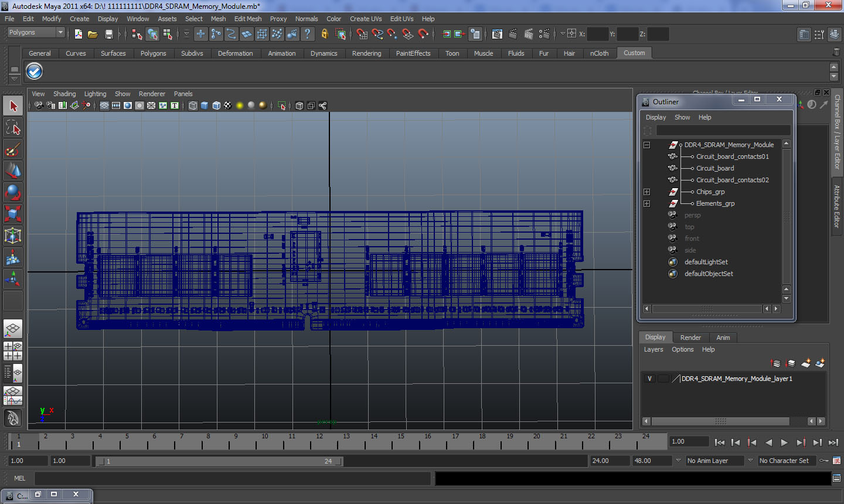This screenshot has height=504, width=844.
Task: Toggle visibility V of DDR4_SDRAM_Memory_Module_layer1
Action: (649, 379)
